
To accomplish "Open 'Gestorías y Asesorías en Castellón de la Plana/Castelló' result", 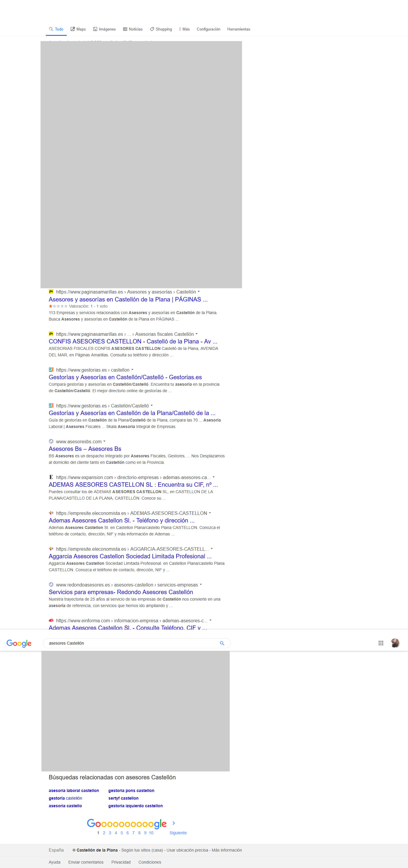I will click(x=132, y=413).
